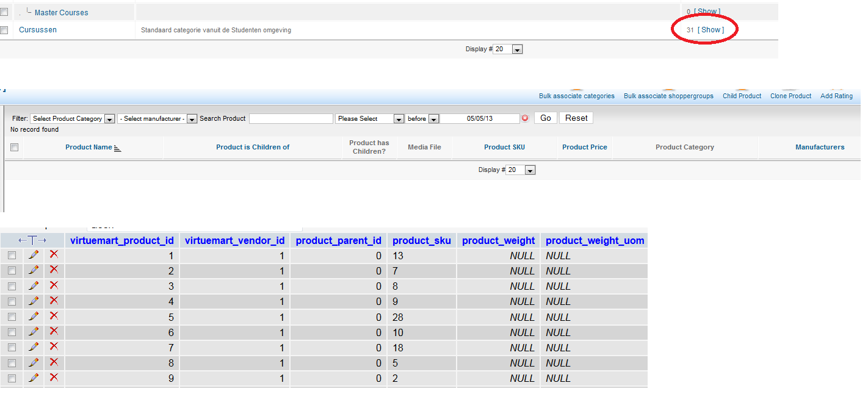The image size is (868, 394).
Task: Click the Show link for Cursussen products
Action: pyautogui.click(x=711, y=30)
